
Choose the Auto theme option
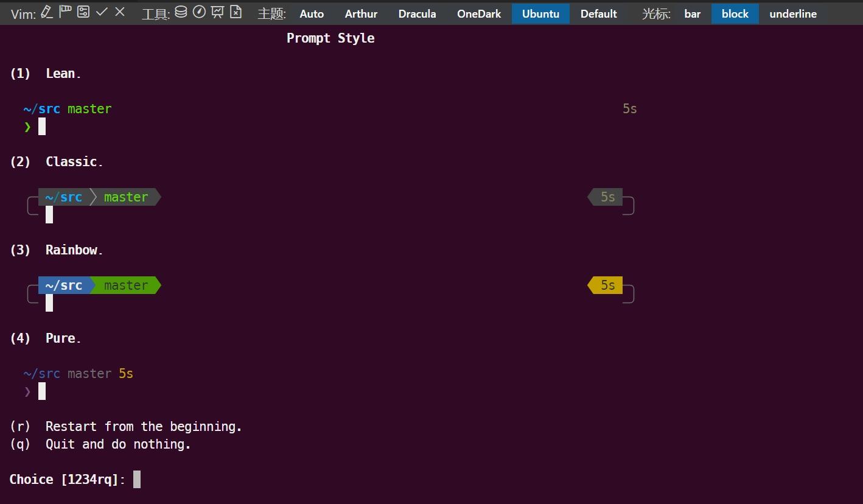click(x=311, y=13)
